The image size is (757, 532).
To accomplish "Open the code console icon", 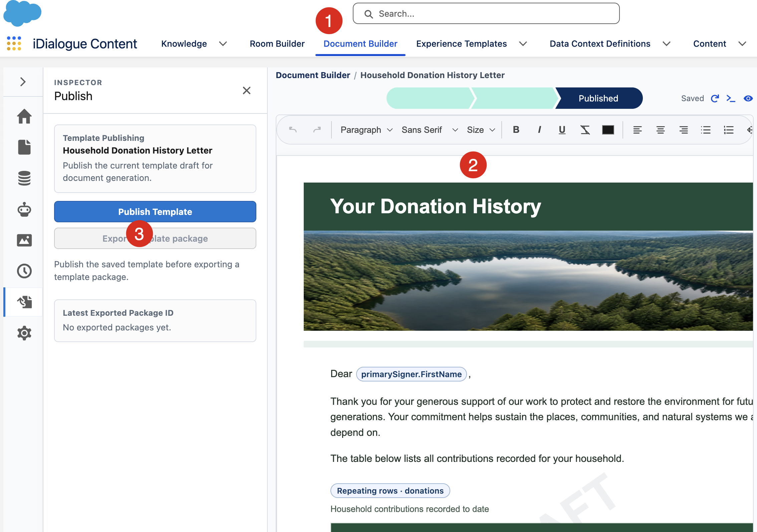I will point(731,98).
